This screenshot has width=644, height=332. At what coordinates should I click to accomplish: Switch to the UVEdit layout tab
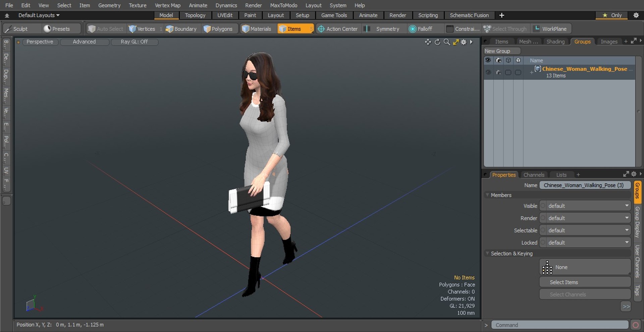[x=225, y=15]
